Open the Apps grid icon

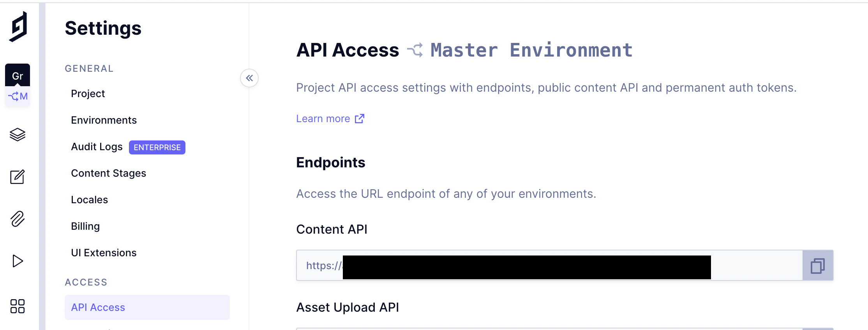tap(18, 306)
